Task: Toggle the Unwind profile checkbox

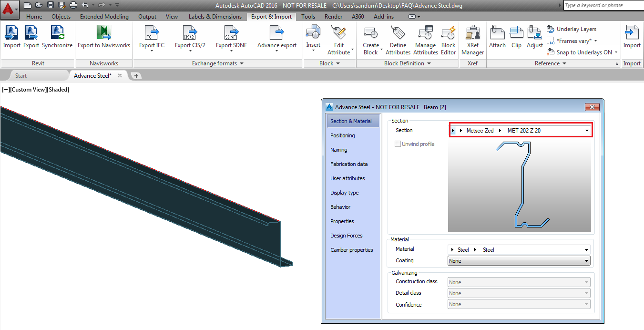Action: 398,144
